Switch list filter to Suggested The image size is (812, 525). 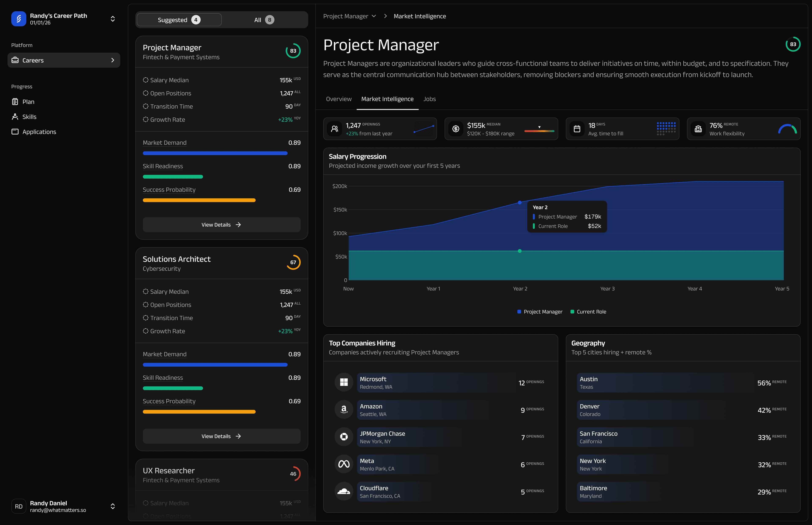pos(178,19)
